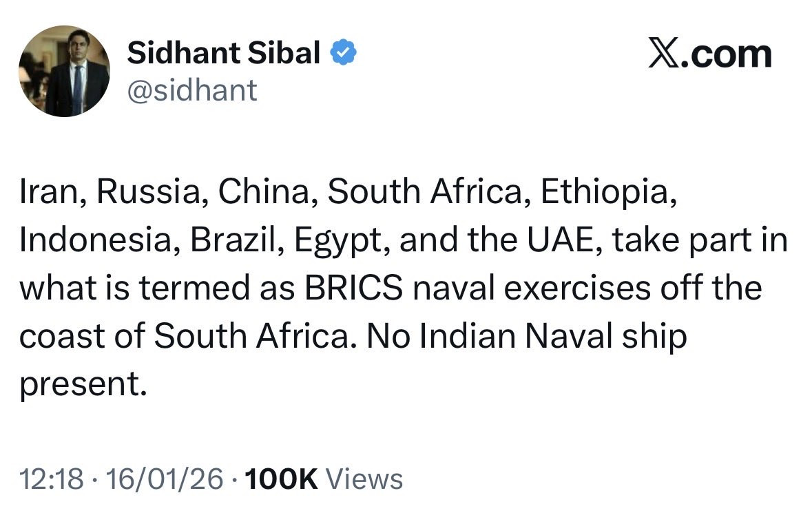Open the Sidhant Sibal display name
812x513 pixels.
click(224, 53)
